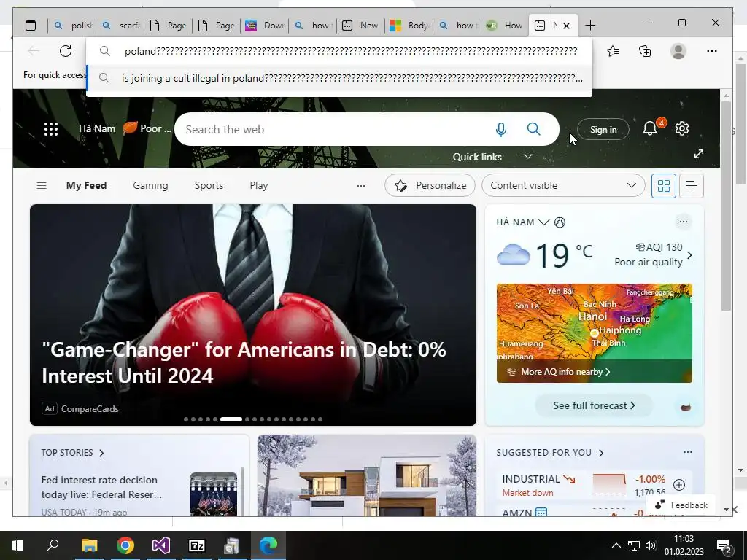Add INDUSTRIAL to watchlist plus icon
Screen dimensions: 747x560
679,485
